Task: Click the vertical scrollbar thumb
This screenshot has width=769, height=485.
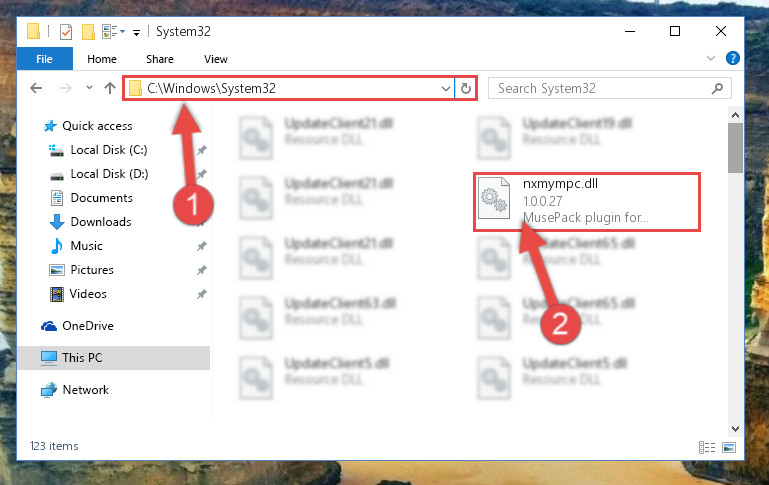Action: [x=735, y=148]
